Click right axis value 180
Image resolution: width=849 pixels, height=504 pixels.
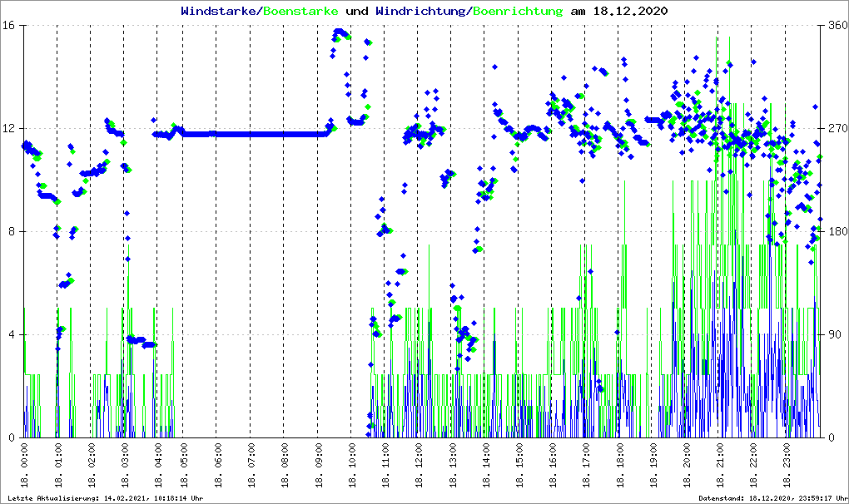[838, 231]
